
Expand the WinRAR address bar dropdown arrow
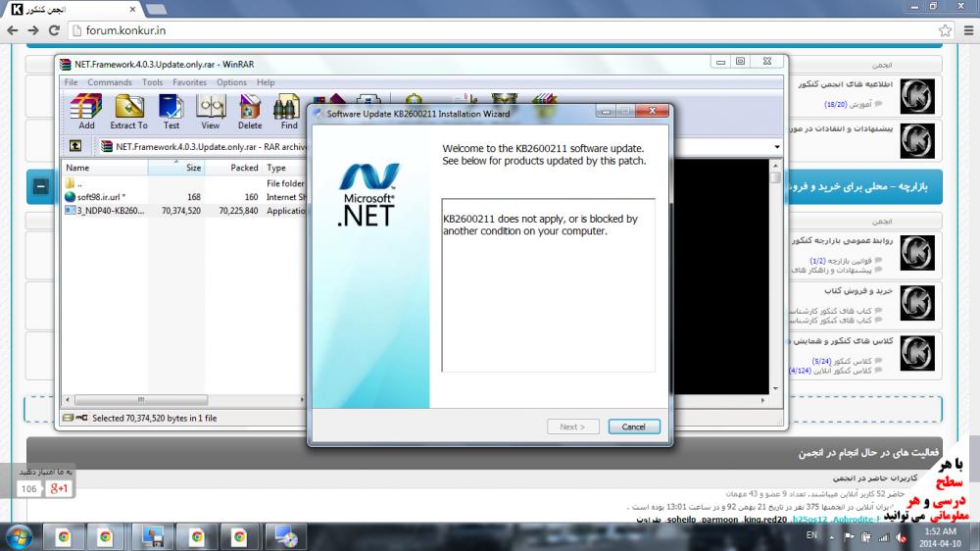pos(777,146)
